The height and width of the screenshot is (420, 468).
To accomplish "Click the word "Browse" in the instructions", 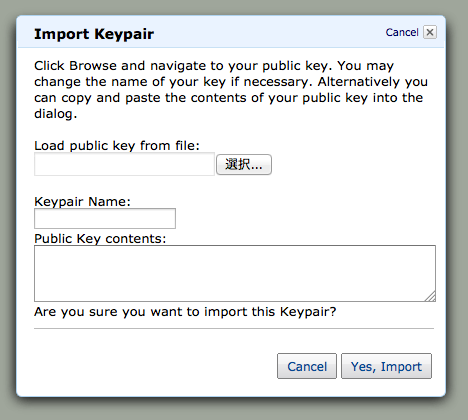I will tap(93, 66).
